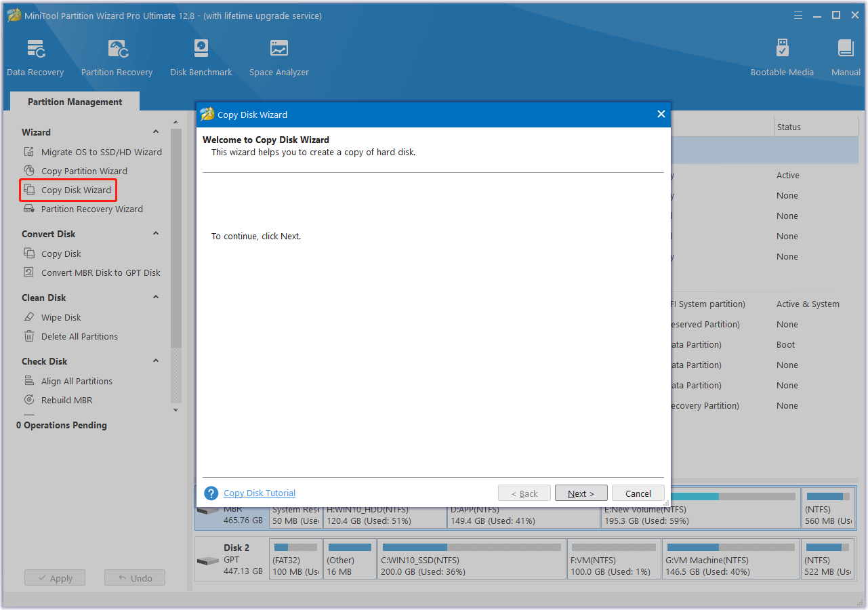
Task: Click Copy Disk icon under Convert Disk
Action: 29,253
